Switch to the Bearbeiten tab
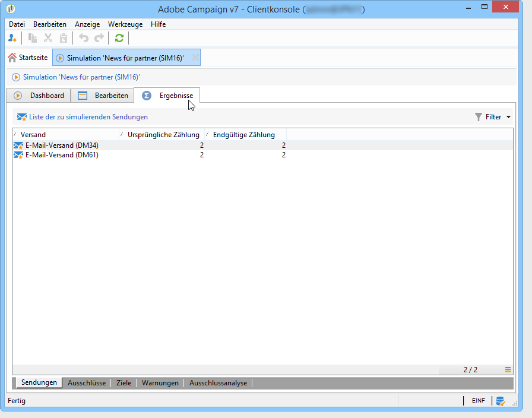 [x=103, y=96]
